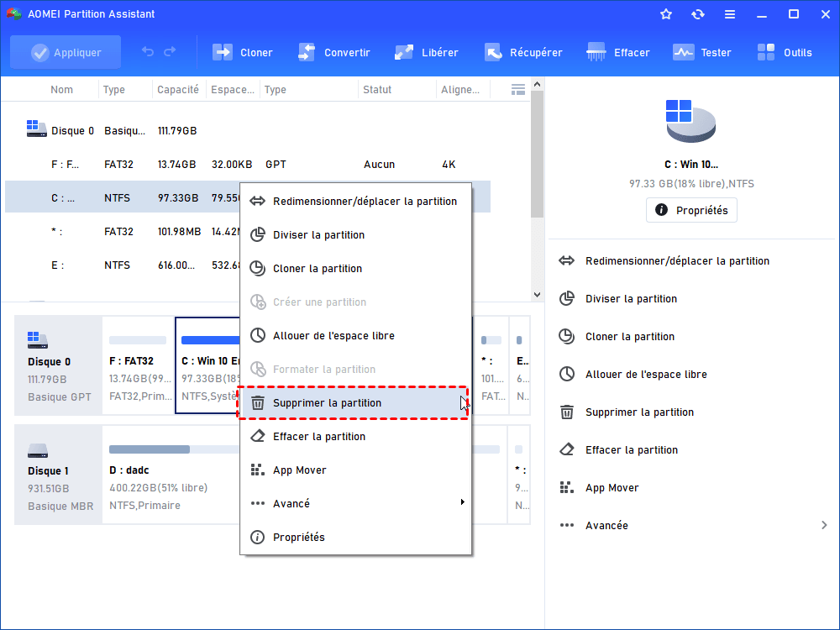Choose Propriétés in context menu
840x630 pixels.
pos(355,538)
